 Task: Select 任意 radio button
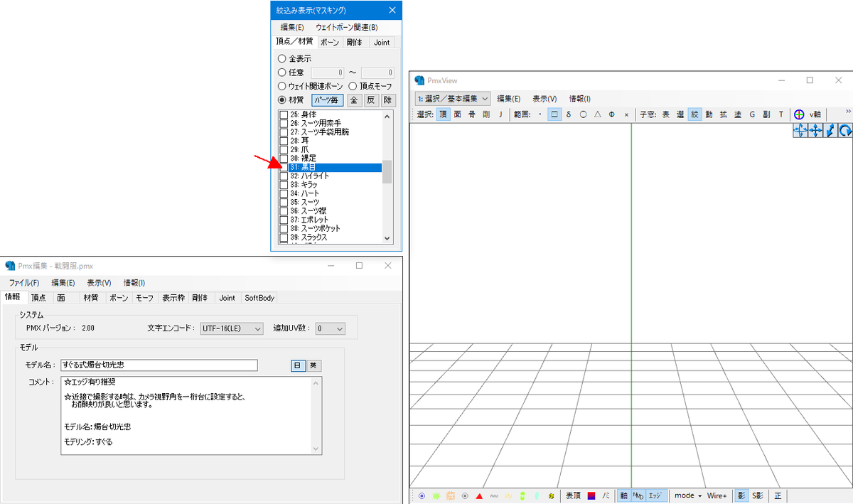click(282, 73)
